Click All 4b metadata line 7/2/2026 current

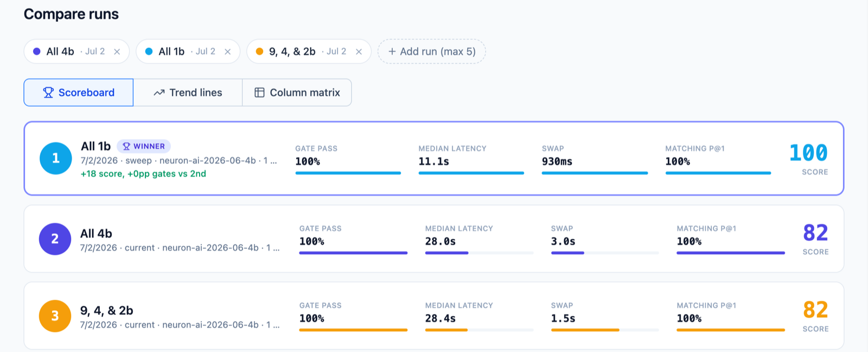(180, 248)
